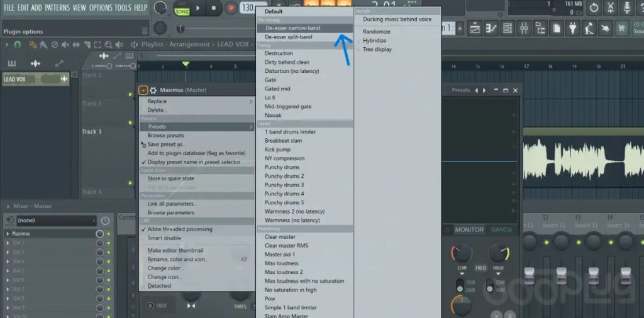
Task: Toggle the Tree display option
Action: click(377, 50)
